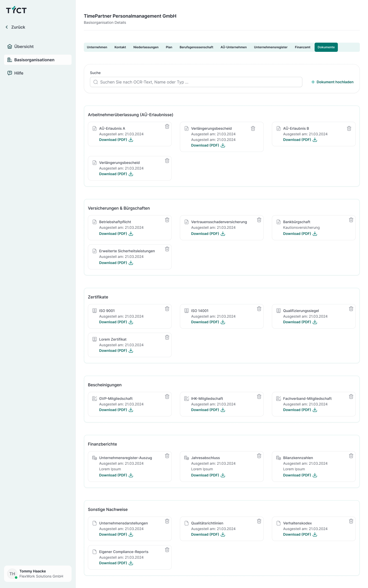368x588 pixels.
Task: Switch to the Berufsgenossenschaft tab
Action: point(196,47)
